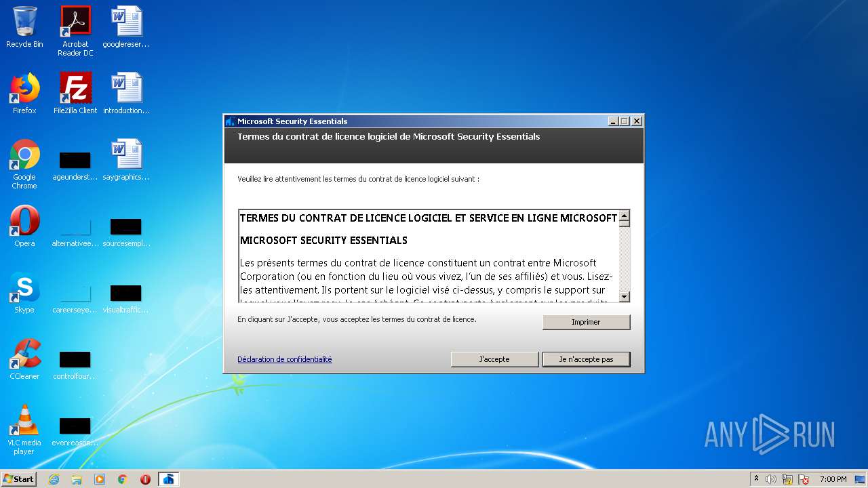Select the visualtraffic desktop file

(x=126, y=297)
